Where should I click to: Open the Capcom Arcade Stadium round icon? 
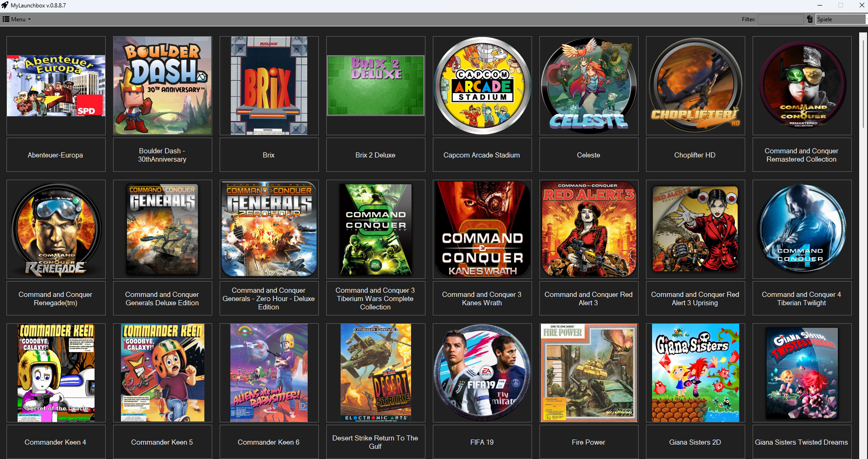point(482,86)
